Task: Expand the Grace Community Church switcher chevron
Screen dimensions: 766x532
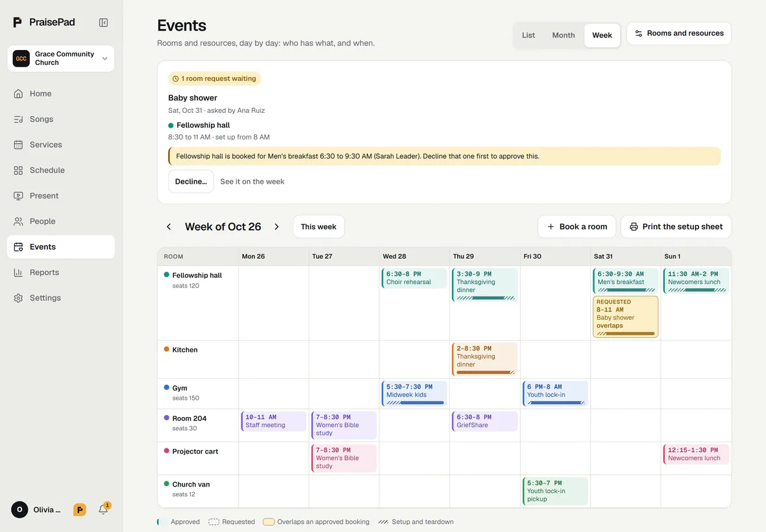Action: [105, 58]
